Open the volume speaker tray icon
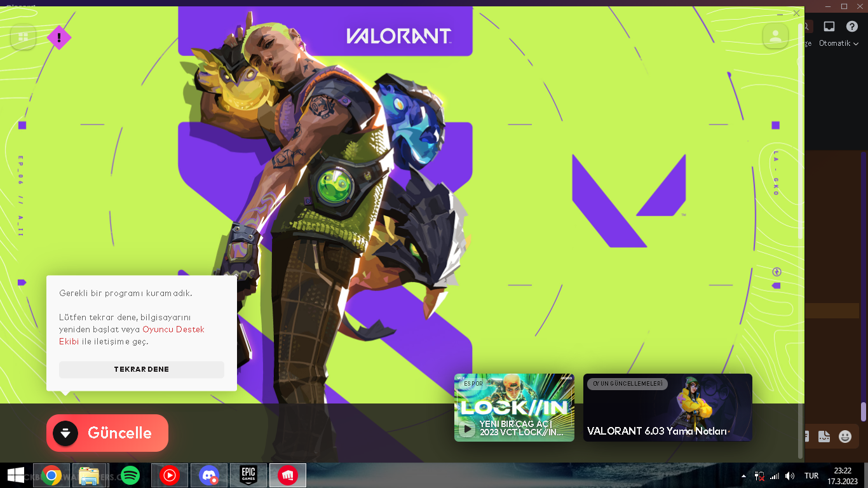The height and width of the screenshot is (488, 868). [790, 476]
